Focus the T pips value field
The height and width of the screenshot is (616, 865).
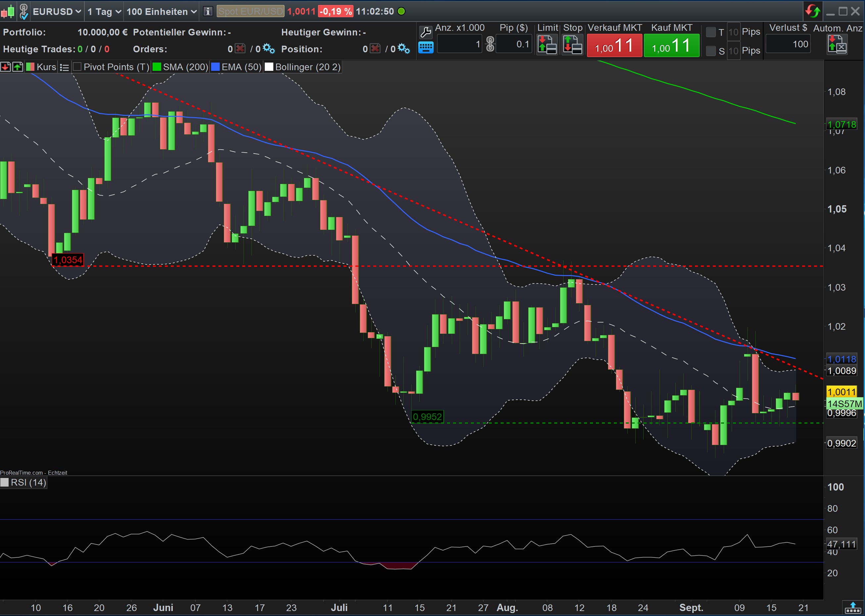733,32
